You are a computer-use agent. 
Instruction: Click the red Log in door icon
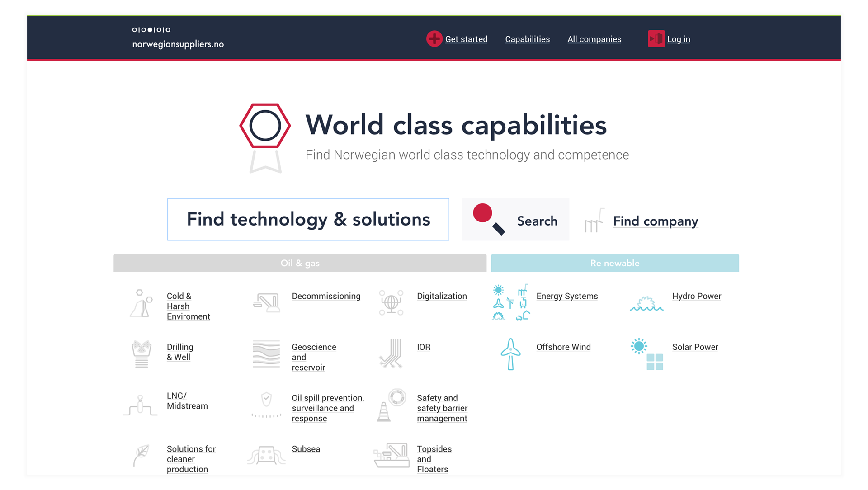click(656, 39)
